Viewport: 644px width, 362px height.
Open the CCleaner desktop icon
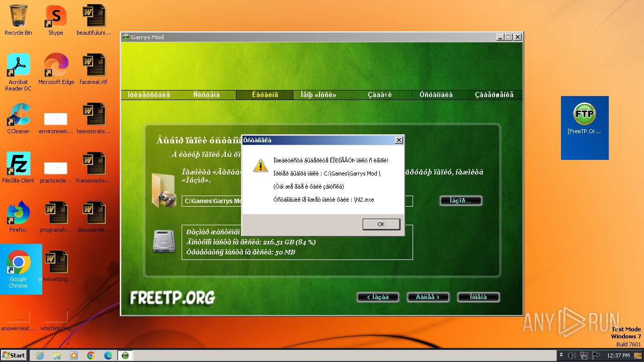tap(18, 119)
